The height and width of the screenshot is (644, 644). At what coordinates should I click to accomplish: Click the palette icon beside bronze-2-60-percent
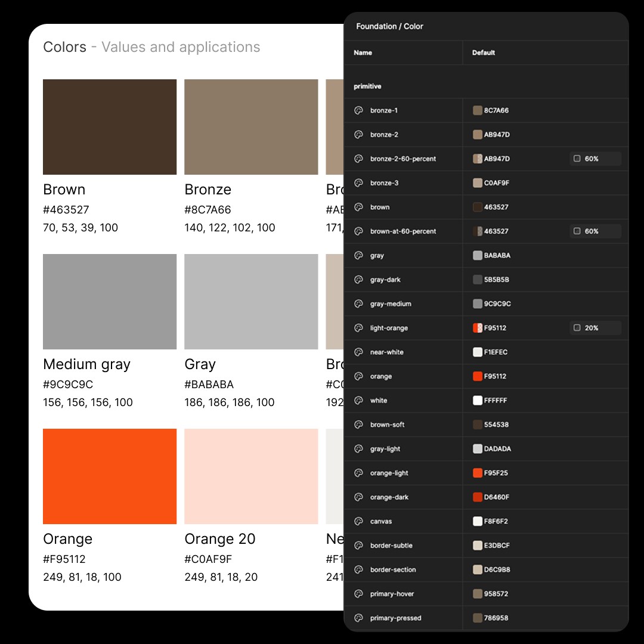358,159
